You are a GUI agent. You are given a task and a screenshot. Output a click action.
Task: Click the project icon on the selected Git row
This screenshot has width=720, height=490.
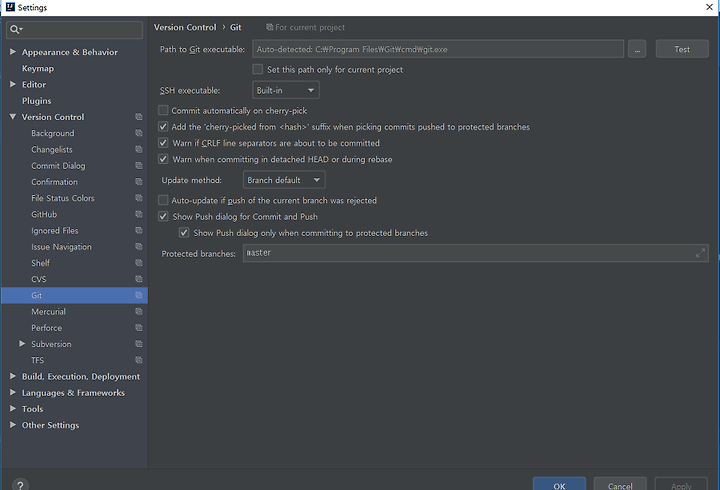[x=139, y=295]
